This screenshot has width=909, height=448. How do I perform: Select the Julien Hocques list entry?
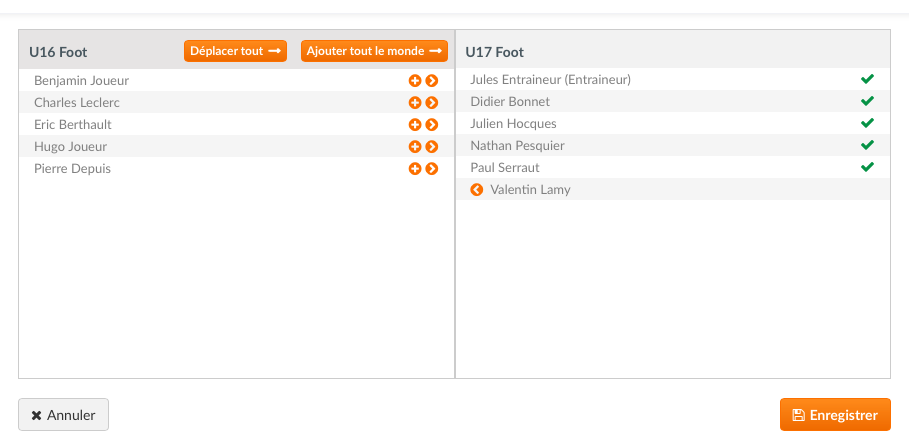[x=672, y=123]
